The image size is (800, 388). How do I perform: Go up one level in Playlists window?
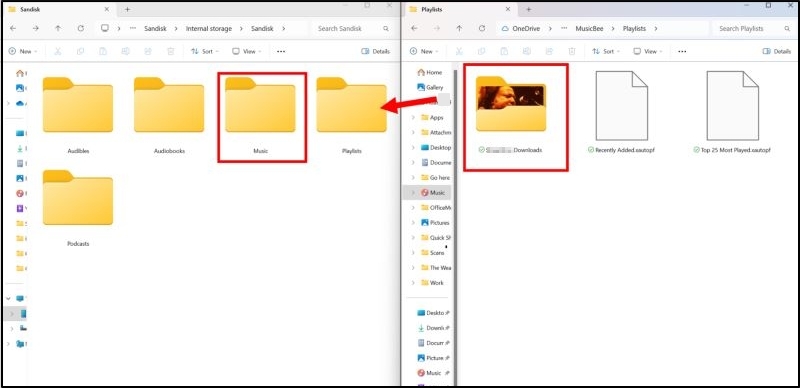pos(459,29)
